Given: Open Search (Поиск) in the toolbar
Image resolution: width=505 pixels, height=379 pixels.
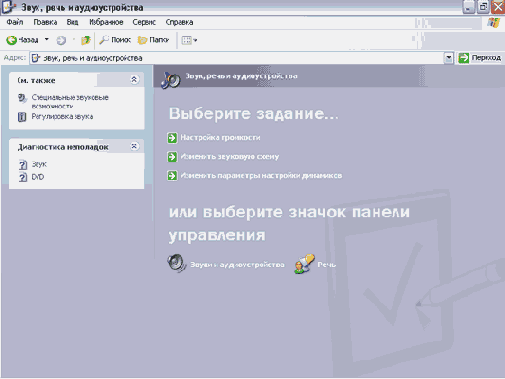Looking at the screenshot, I should pyautogui.click(x=115, y=40).
